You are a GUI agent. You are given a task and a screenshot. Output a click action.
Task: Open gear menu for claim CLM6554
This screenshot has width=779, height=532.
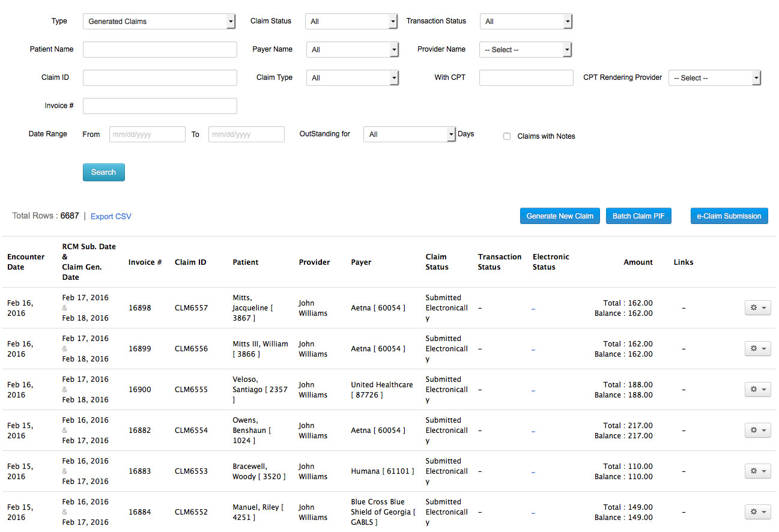pyautogui.click(x=757, y=430)
